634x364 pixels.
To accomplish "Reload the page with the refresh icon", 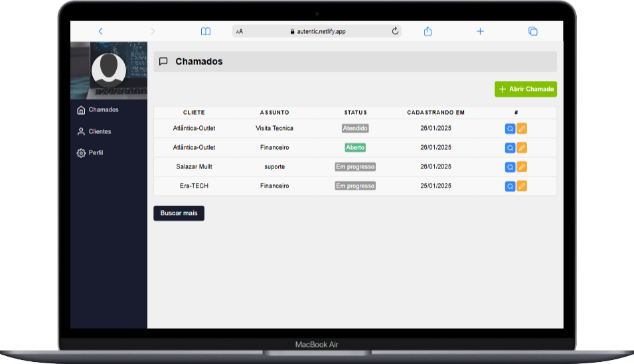I will (395, 31).
